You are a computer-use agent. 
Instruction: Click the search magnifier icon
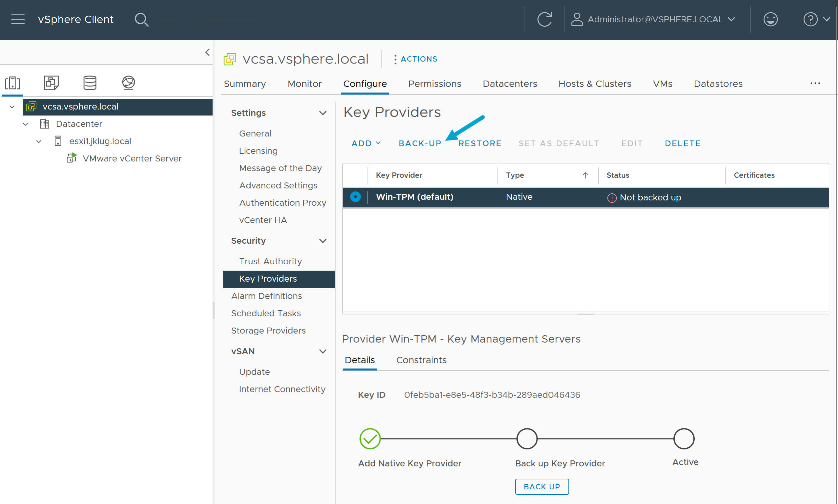[x=141, y=19]
